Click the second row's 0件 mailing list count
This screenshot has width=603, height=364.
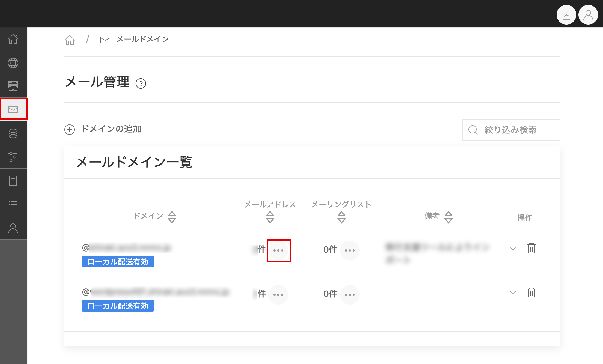330,294
